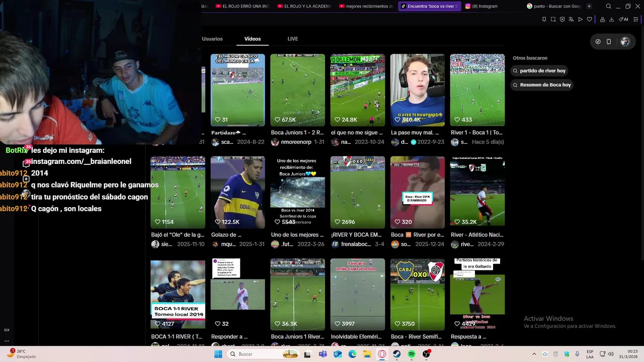Click the like heart showing 67.5K
Image resolution: width=644 pixels, height=362 pixels.
(x=277, y=120)
